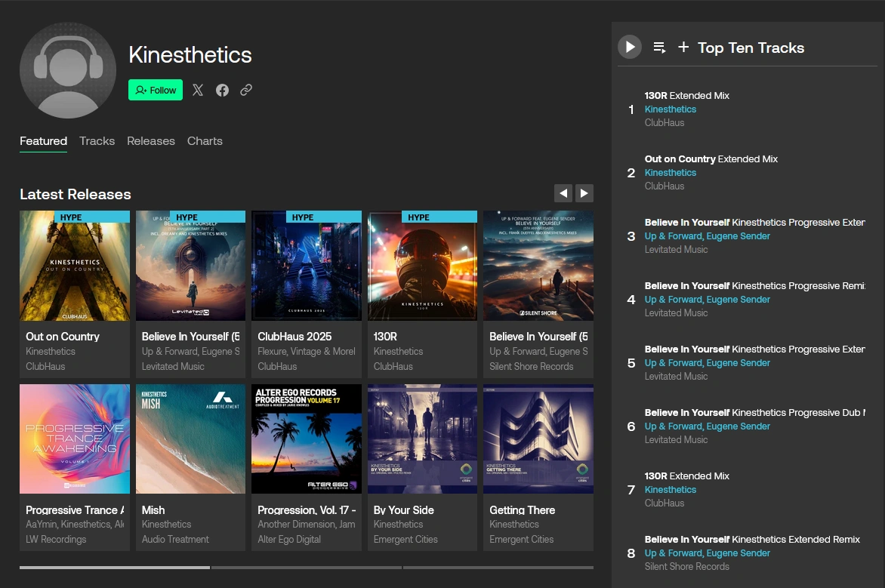Open Progressive Trance Awakening cover
The width and height of the screenshot is (885, 588).
pos(75,439)
